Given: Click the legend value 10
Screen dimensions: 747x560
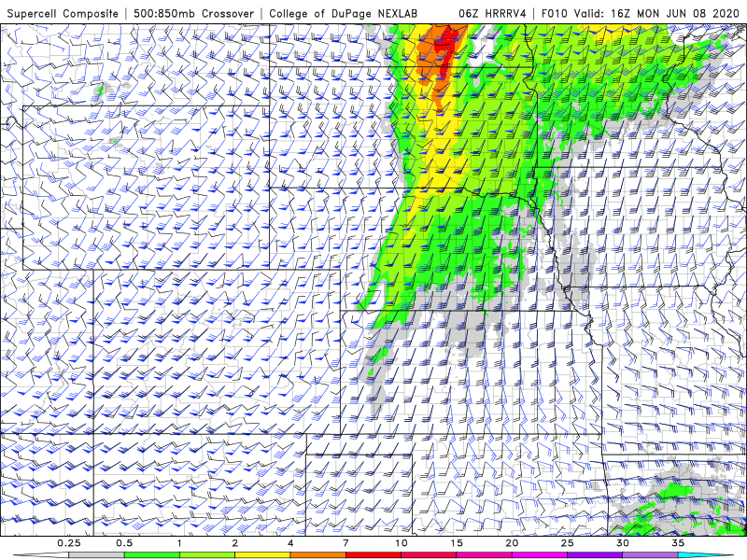Looking at the screenshot, I should pos(402,543).
